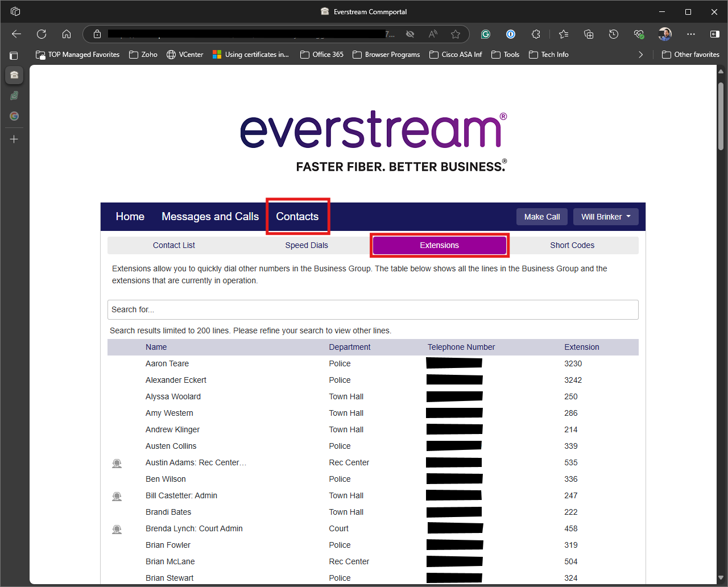The width and height of the screenshot is (728, 587).
Task: Activate Read aloud icon in address bar
Action: point(433,34)
